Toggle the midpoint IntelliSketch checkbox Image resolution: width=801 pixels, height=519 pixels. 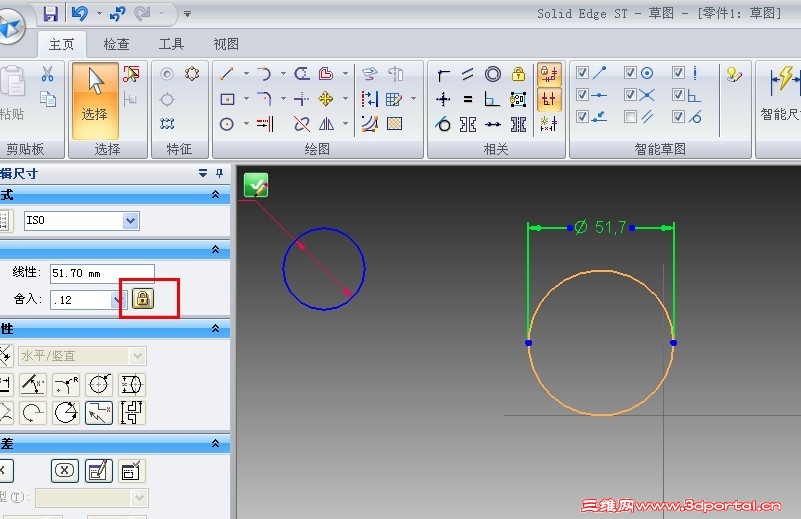click(582, 95)
